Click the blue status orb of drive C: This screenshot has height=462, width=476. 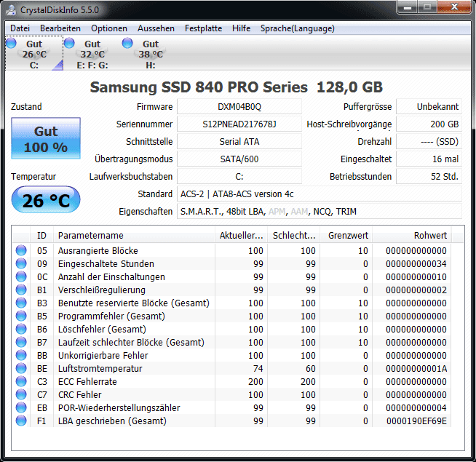pyautogui.click(x=11, y=43)
